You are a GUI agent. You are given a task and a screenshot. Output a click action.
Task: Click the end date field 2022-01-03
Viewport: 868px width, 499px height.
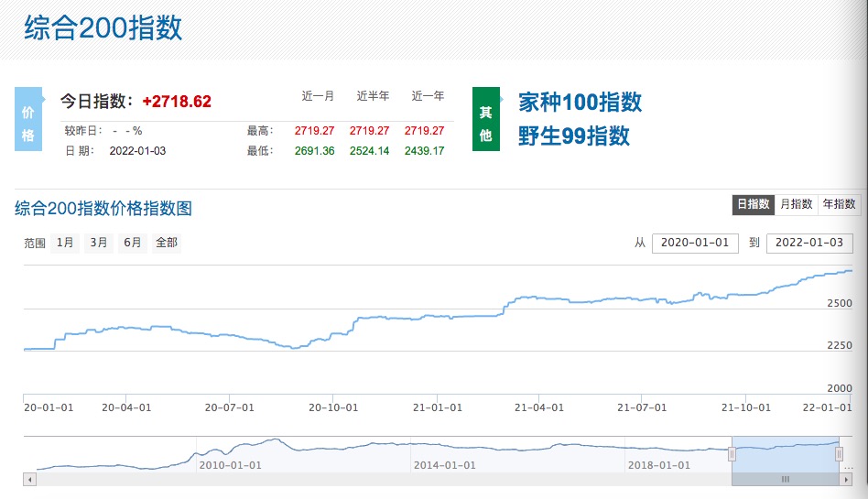[x=809, y=243]
